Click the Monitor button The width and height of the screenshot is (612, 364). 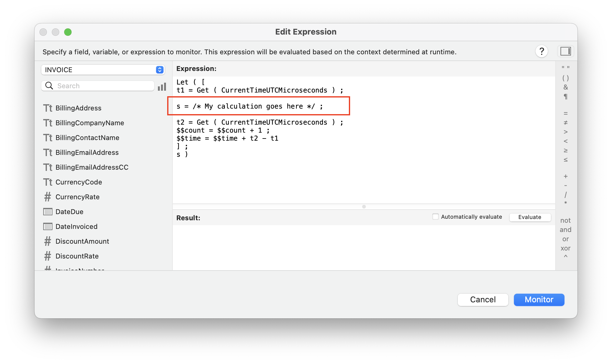point(539,300)
